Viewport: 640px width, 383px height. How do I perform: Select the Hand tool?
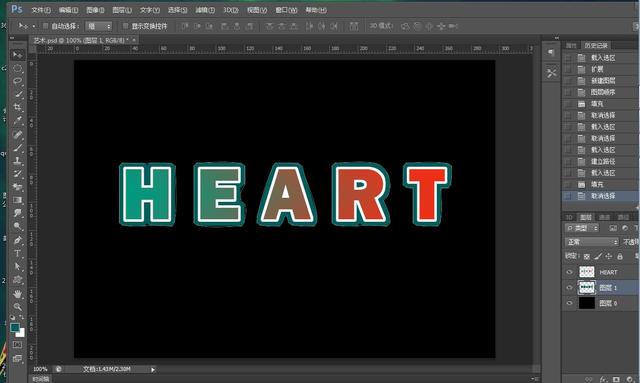[17, 294]
